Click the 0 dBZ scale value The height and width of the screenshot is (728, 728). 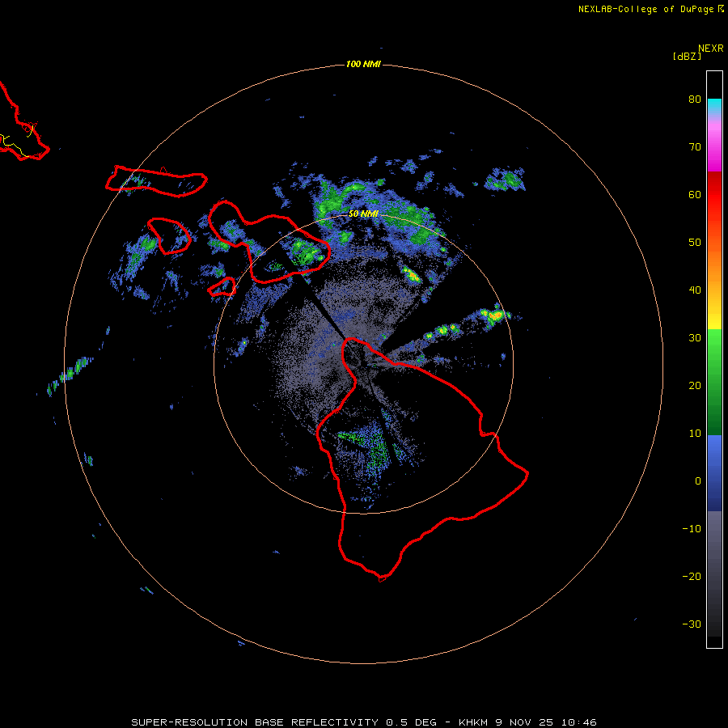698,481
